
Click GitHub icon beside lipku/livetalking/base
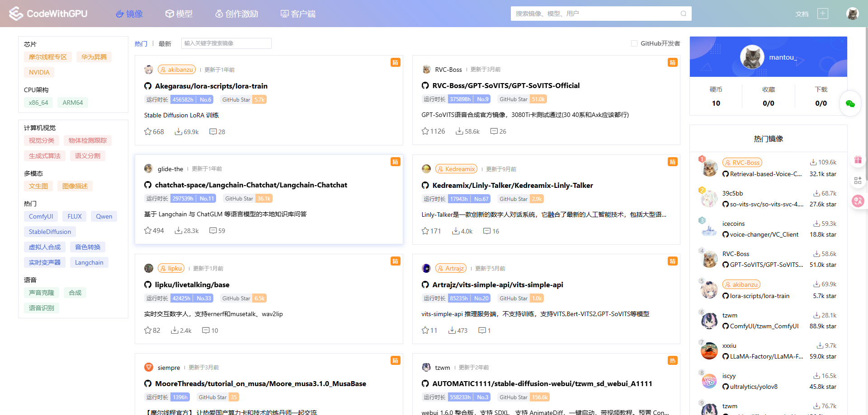(x=148, y=285)
